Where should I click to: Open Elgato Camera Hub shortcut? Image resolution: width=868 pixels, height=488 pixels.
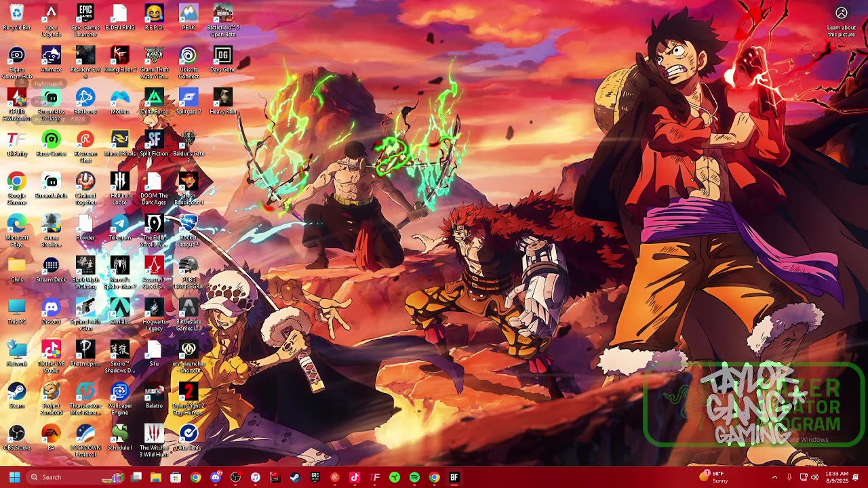(x=16, y=62)
